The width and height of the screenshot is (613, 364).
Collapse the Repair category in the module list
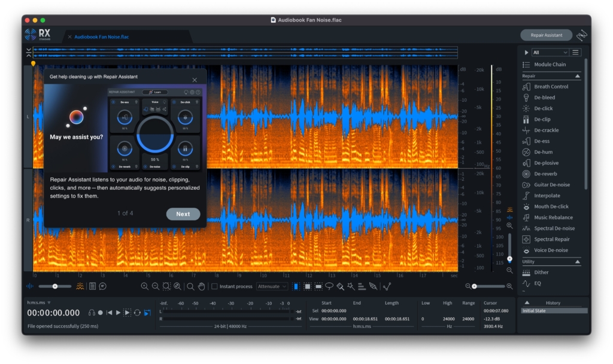point(576,75)
